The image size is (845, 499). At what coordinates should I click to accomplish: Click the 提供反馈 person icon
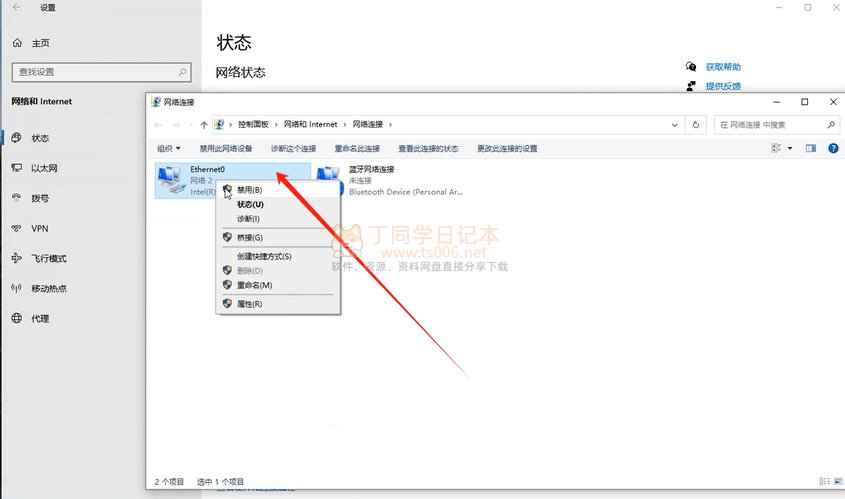[x=691, y=86]
